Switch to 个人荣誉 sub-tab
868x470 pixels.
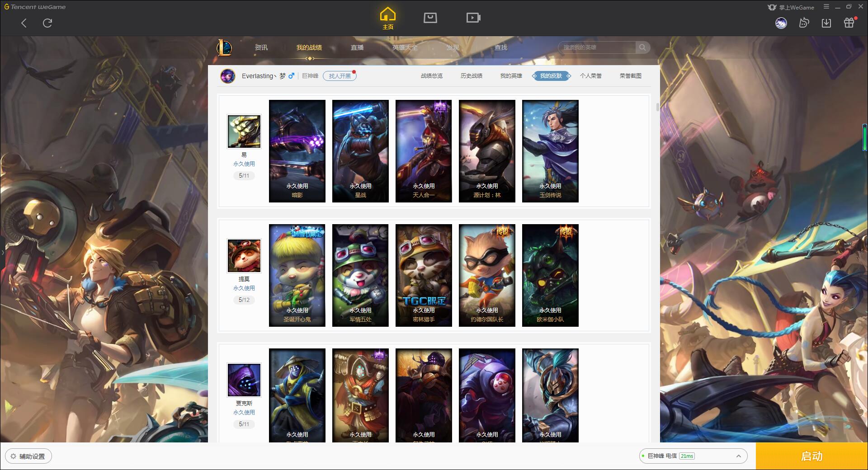pos(591,76)
